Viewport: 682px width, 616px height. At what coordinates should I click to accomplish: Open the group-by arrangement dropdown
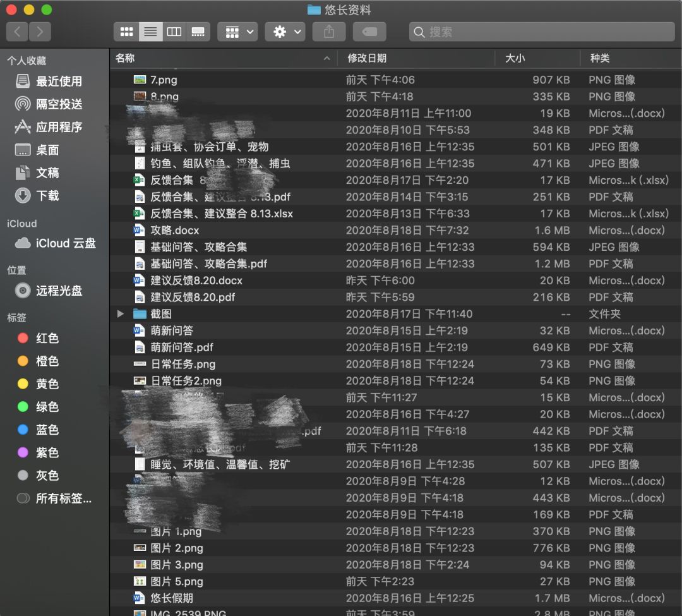click(237, 32)
